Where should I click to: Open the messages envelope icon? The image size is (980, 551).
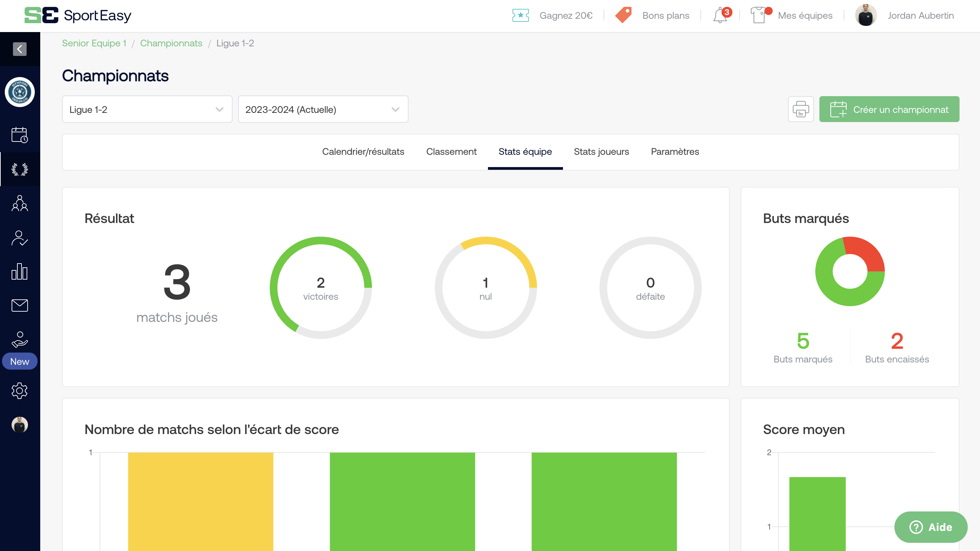click(x=20, y=305)
